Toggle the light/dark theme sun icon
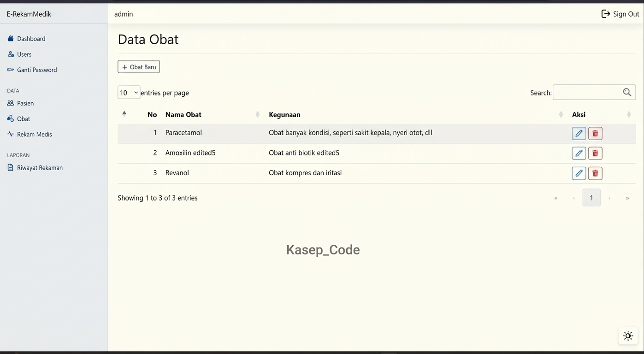Screen dimensions: 644x354 pos(628,336)
